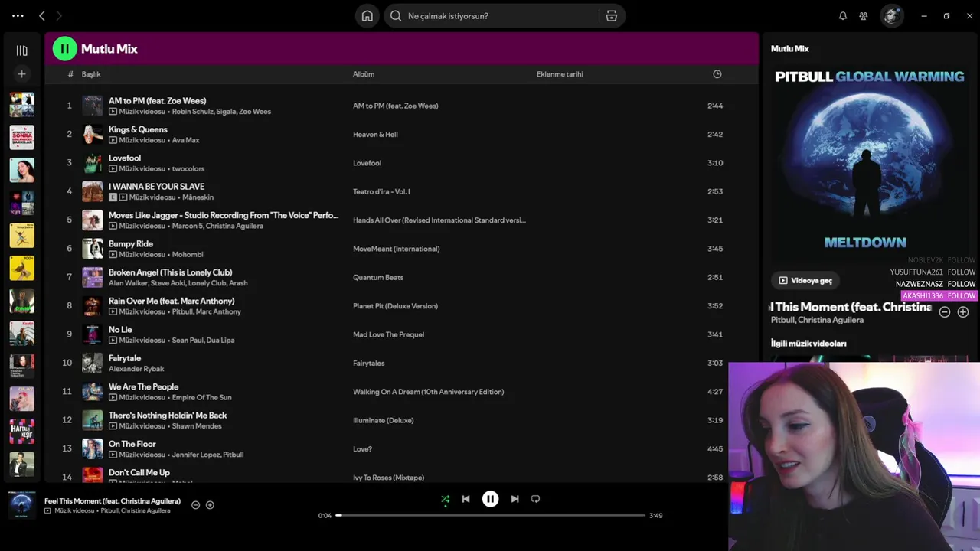Sort by the Başlık column header

[91, 74]
